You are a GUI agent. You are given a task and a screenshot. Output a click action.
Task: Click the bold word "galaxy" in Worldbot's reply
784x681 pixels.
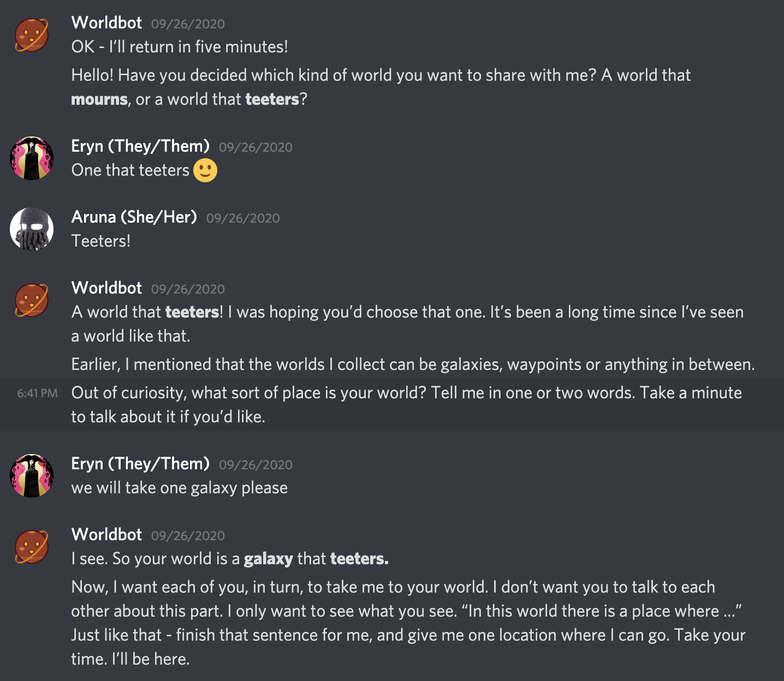[x=268, y=559]
